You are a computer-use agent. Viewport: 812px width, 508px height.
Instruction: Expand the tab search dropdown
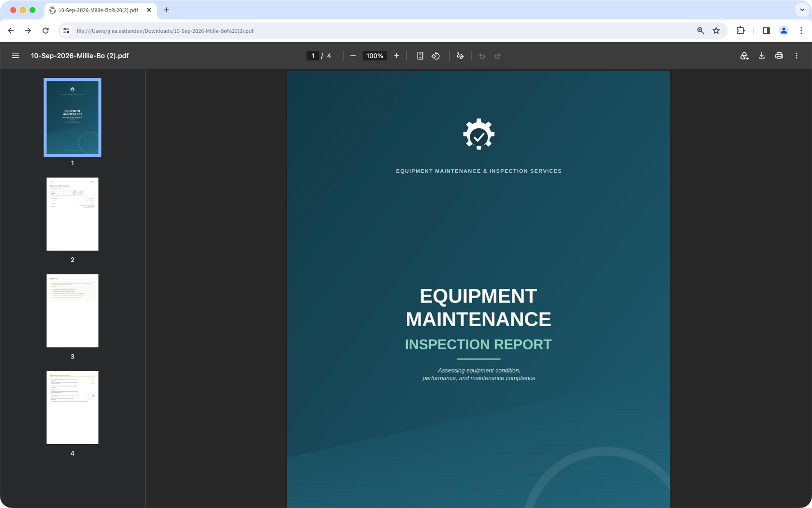coord(802,10)
